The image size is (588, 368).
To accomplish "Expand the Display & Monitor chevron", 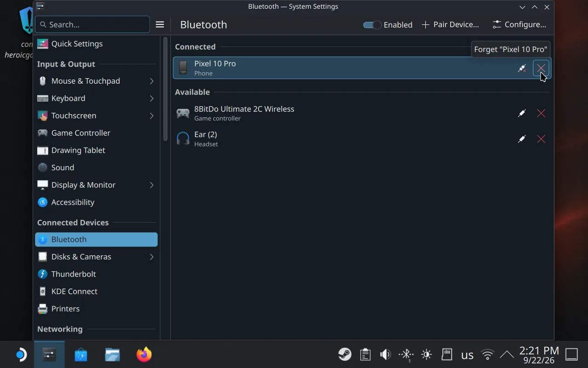I will pyautogui.click(x=152, y=185).
